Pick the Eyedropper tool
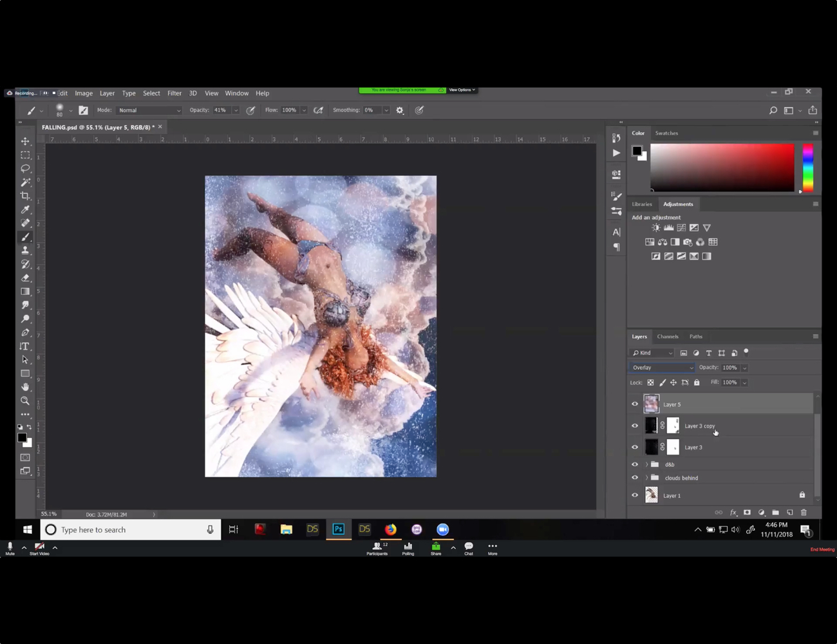 tap(26, 209)
